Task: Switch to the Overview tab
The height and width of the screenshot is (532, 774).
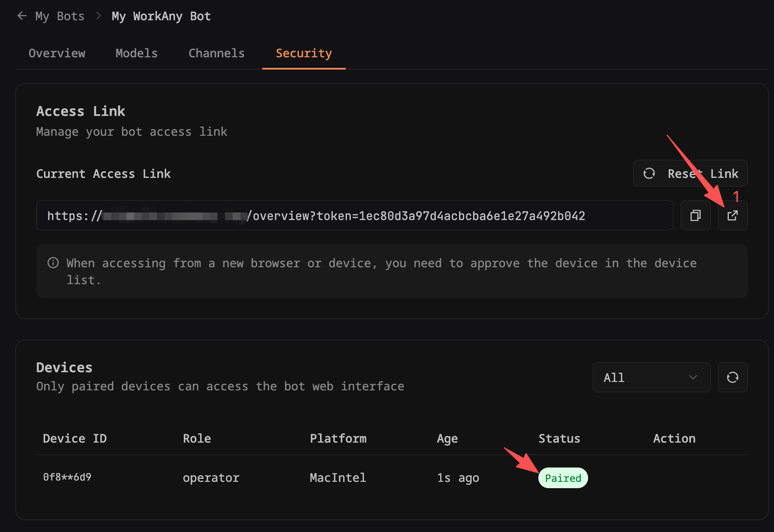Action: coord(57,53)
